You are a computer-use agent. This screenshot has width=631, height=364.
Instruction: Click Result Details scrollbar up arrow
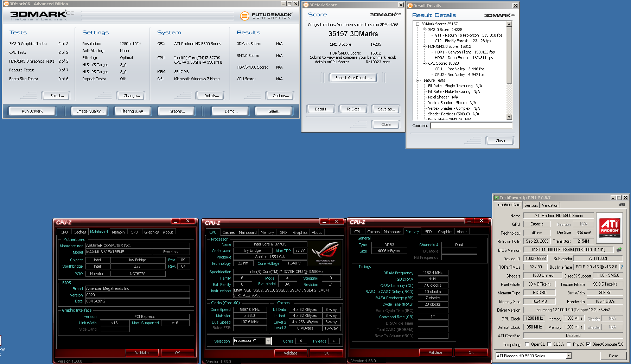coord(509,24)
